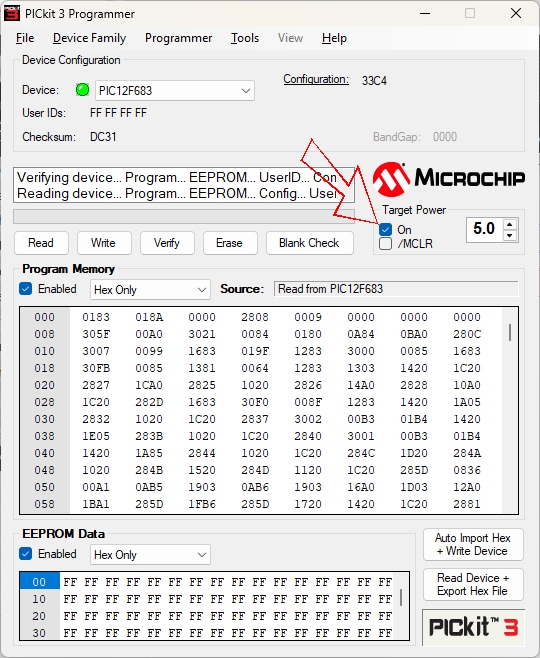The height and width of the screenshot is (658, 540).
Task: Toggle Program Memory Enabled checkbox
Action: (26, 289)
